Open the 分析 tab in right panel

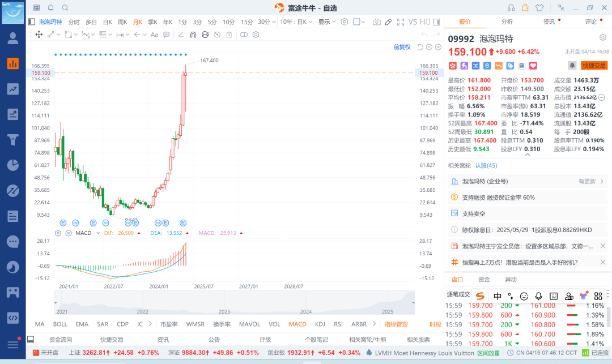click(507, 22)
